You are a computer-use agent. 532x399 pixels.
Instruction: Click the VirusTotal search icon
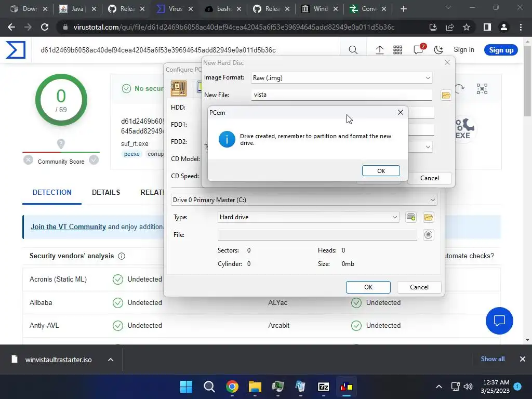coord(353,50)
